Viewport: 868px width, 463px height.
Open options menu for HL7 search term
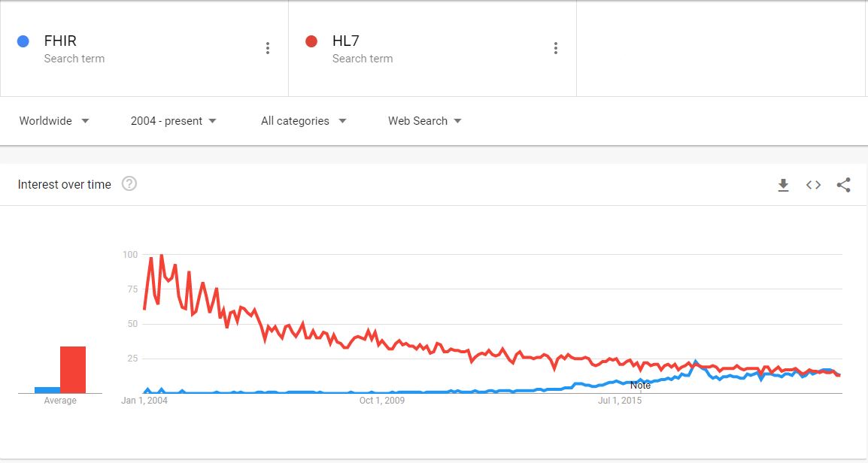[x=555, y=47]
